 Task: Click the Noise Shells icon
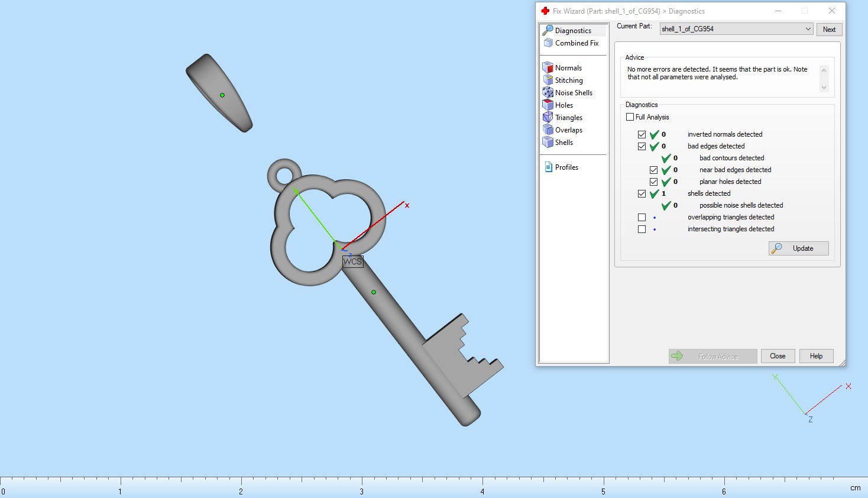click(x=548, y=92)
